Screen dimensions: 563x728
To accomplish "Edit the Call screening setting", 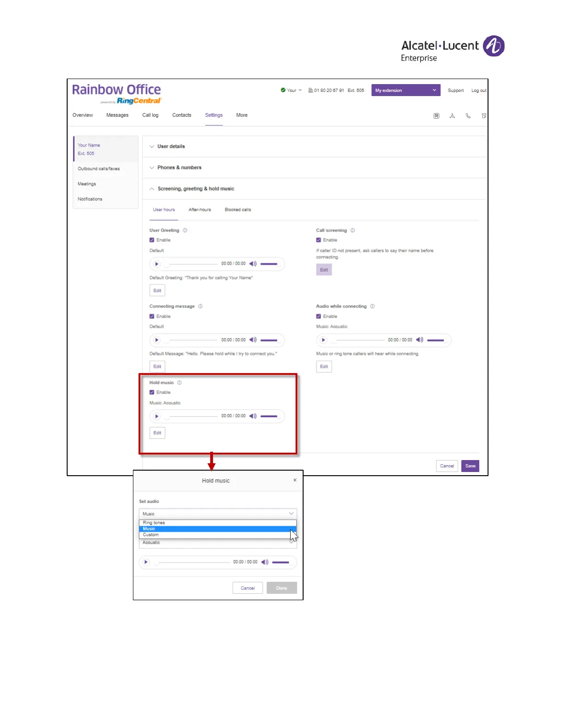I will (x=324, y=270).
